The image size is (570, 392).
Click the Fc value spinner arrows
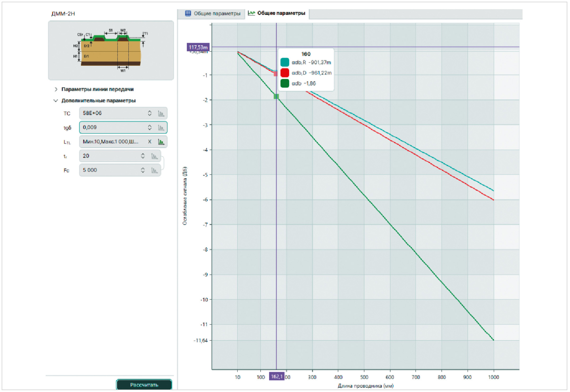point(143,170)
